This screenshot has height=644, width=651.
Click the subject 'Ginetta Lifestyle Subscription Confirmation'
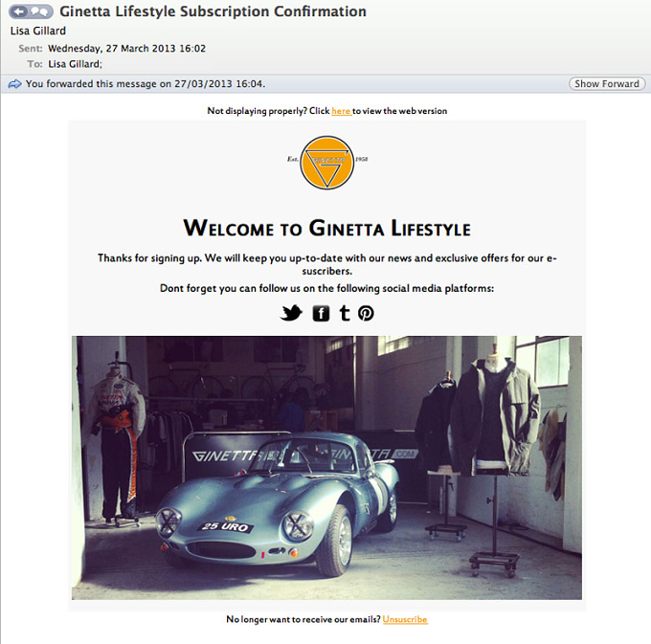pyautogui.click(x=213, y=11)
